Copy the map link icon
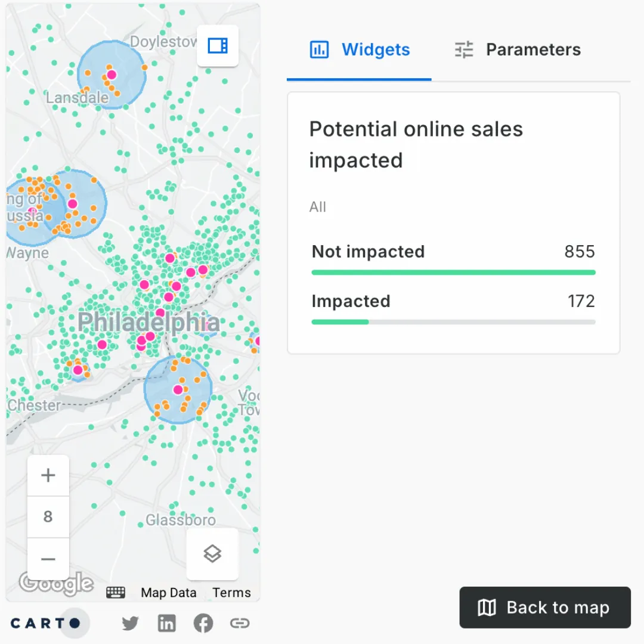This screenshot has width=644, height=644. click(239, 624)
